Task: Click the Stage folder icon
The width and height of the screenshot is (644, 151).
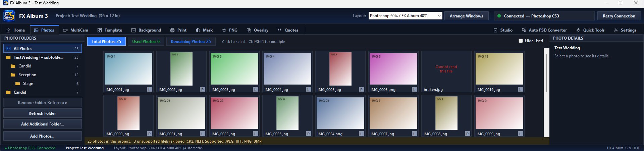Action: click(18, 84)
